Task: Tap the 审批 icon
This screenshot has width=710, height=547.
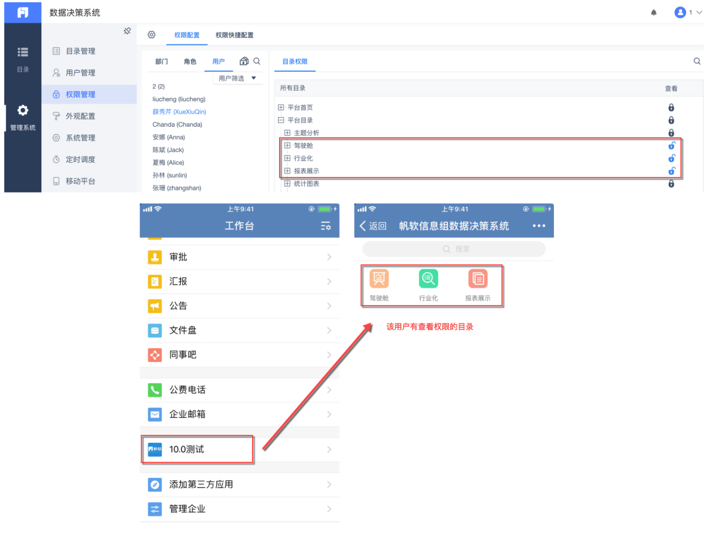Action: (x=155, y=257)
